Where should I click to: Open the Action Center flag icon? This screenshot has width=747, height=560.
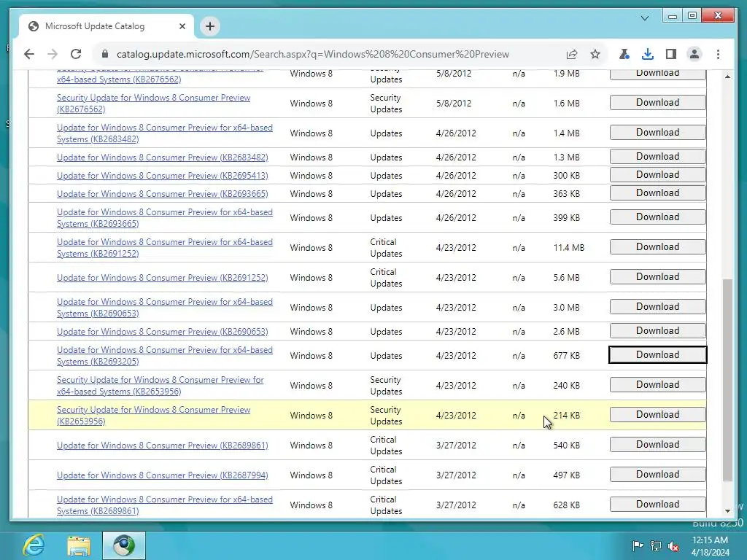[x=637, y=545]
